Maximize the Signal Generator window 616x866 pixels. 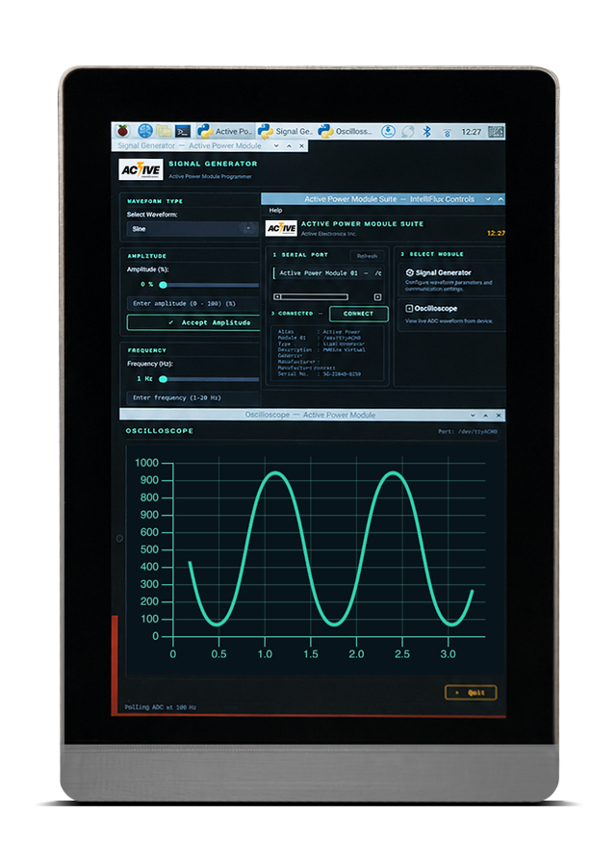coord(289,146)
